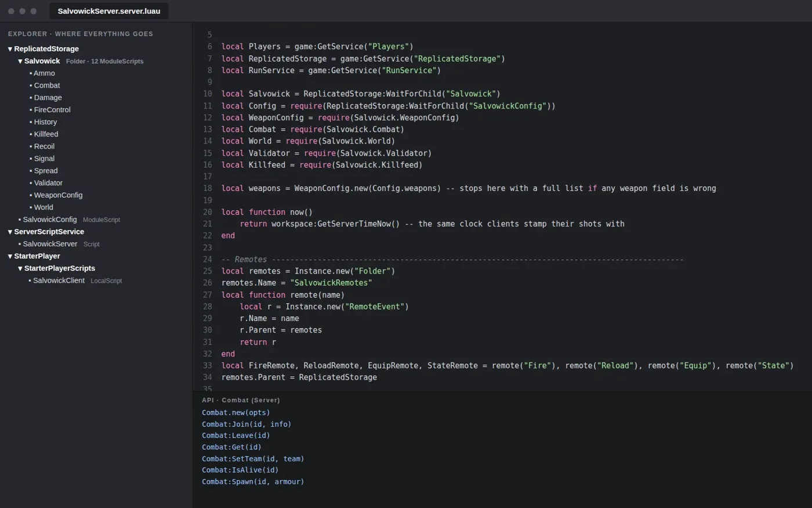Screen dimensions: 812x508
Task: Click the "remotes.Parent = ReplicatedStorage" line
Action: click(299, 377)
